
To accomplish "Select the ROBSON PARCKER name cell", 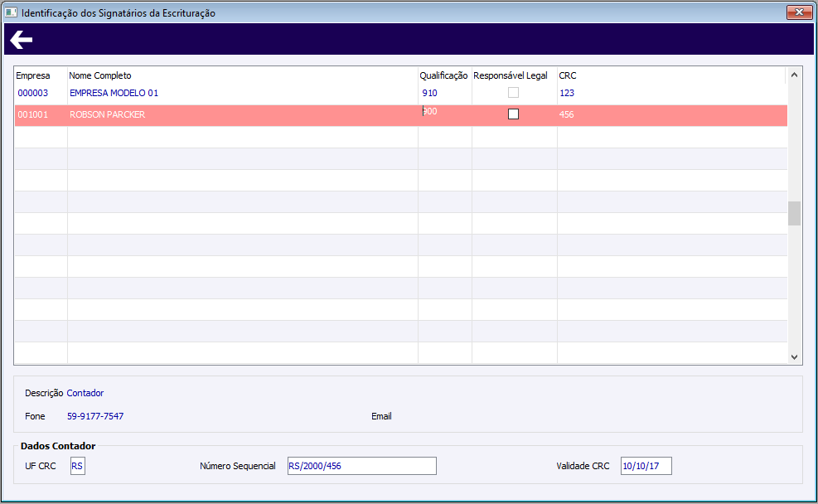I will tap(243, 114).
